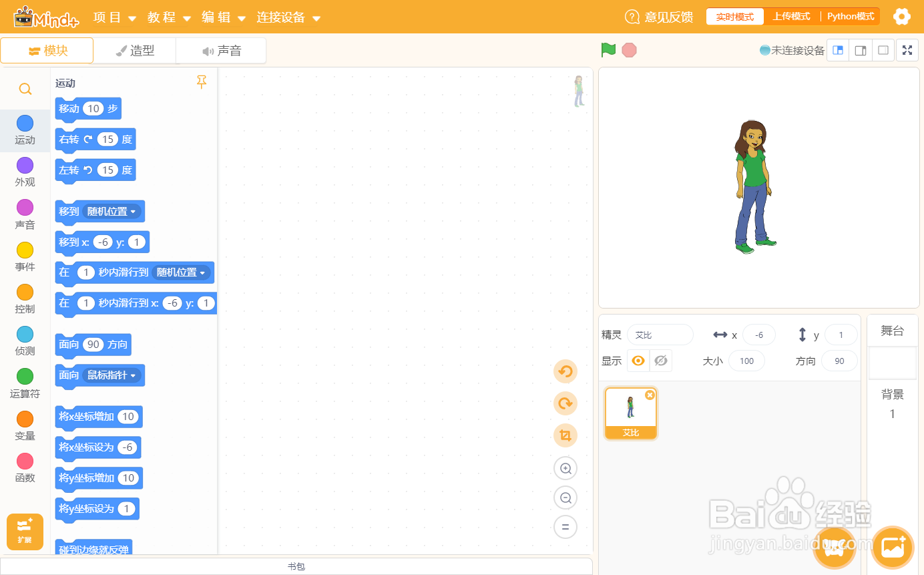Edit the sprite x coordinate field

758,335
